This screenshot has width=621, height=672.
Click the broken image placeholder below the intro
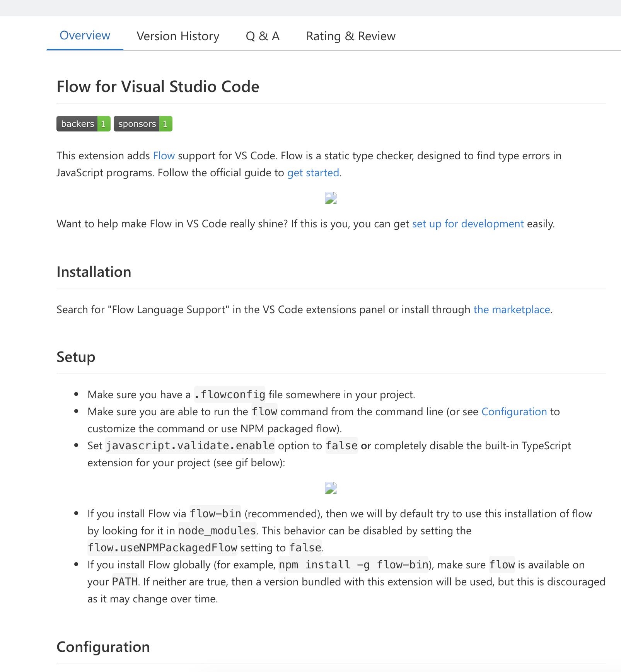331,198
